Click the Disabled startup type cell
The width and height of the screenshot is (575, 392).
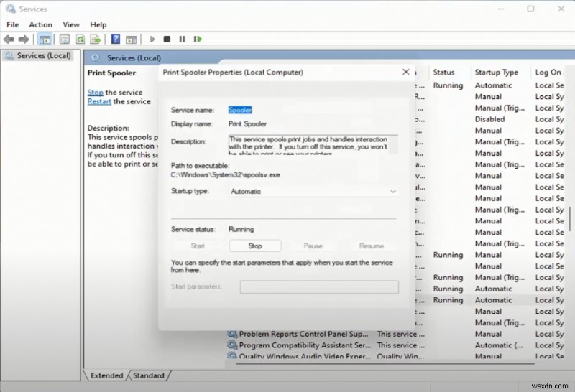pos(489,119)
